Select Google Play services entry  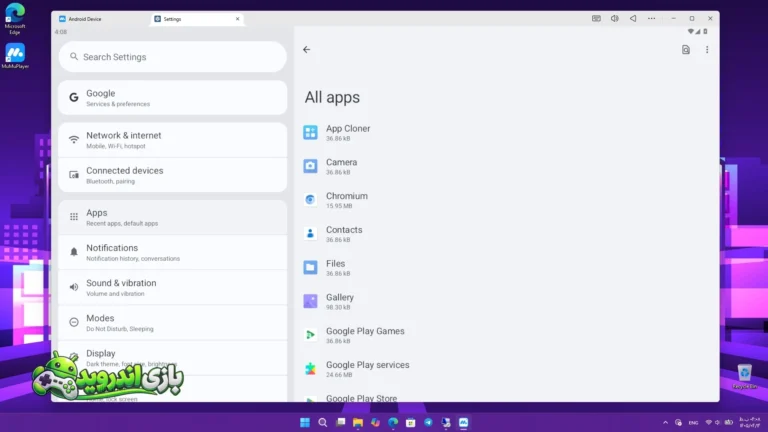tap(506, 369)
